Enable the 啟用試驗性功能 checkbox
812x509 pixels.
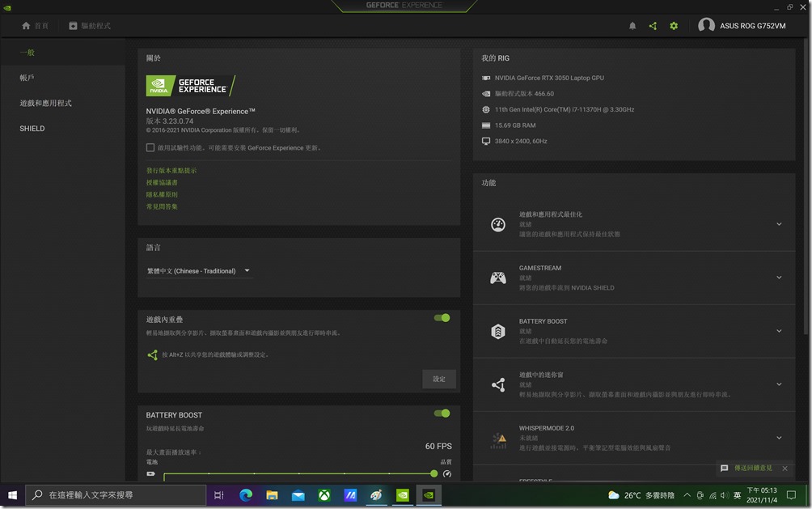point(150,147)
